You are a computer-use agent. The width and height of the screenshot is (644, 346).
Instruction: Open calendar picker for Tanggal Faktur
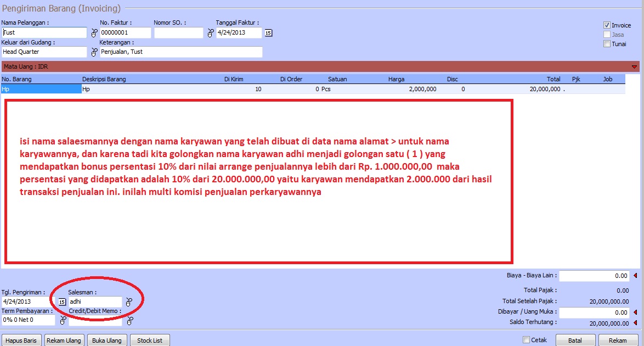[x=268, y=33]
